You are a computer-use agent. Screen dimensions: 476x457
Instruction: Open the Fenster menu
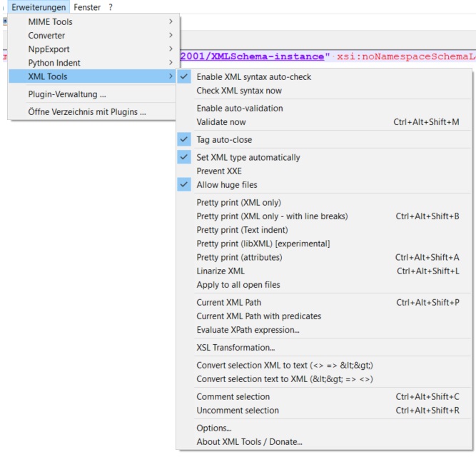pyautogui.click(x=87, y=7)
